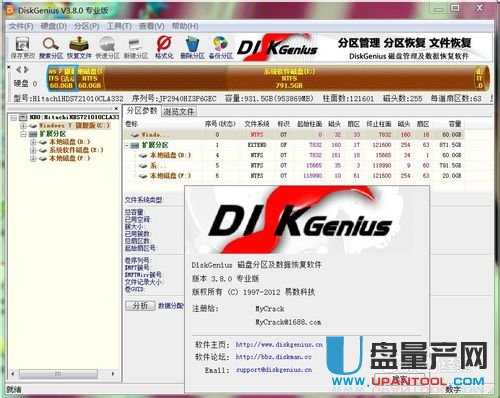Select the small last partition block at disk bar end
This screenshot has height=398, width=500.
tap(481, 78)
